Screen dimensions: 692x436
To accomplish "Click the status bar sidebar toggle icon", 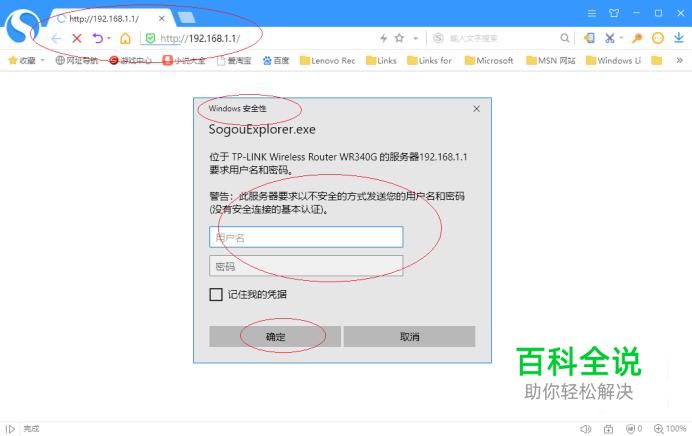I will tap(11, 428).
